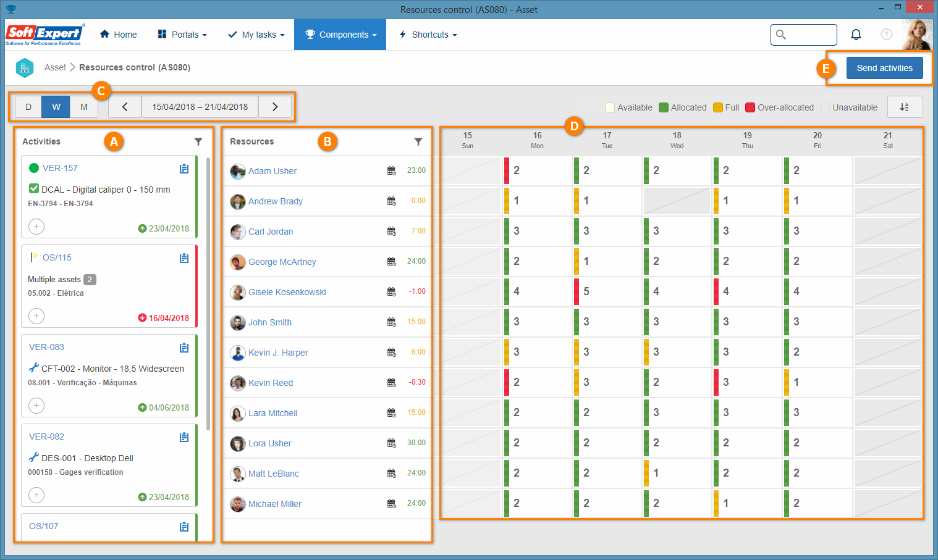The width and height of the screenshot is (938, 560).
Task: Select Kevin Reed's Thursday 19 cell showing 3
Action: click(x=747, y=382)
